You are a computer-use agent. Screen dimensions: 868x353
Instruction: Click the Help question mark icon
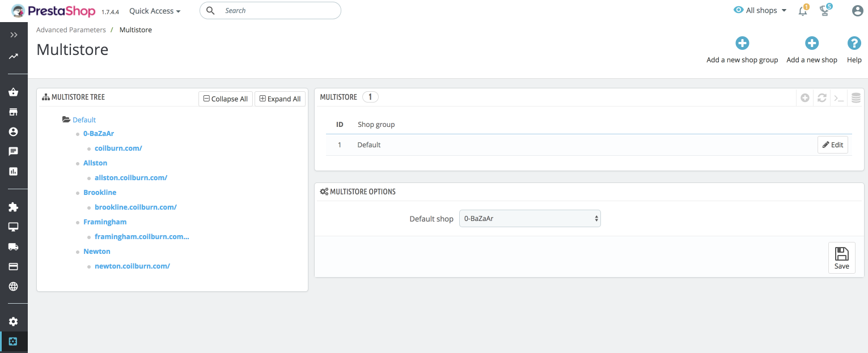(x=854, y=44)
